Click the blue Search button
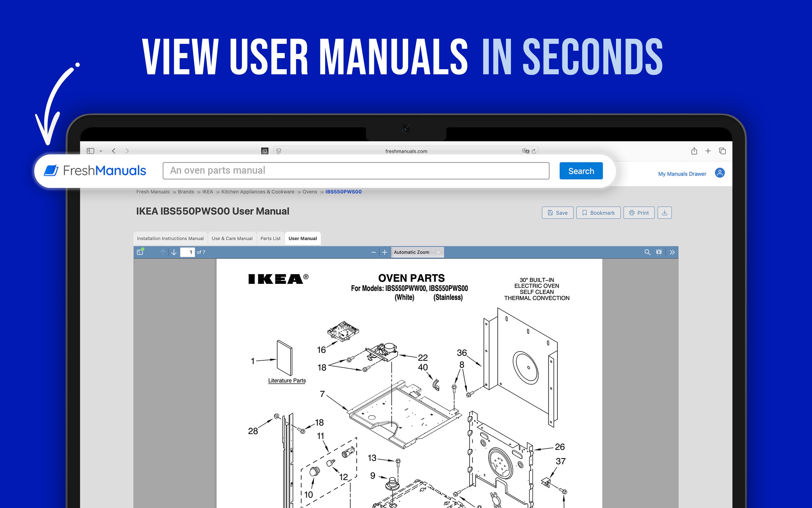This screenshot has width=812, height=508. (581, 171)
